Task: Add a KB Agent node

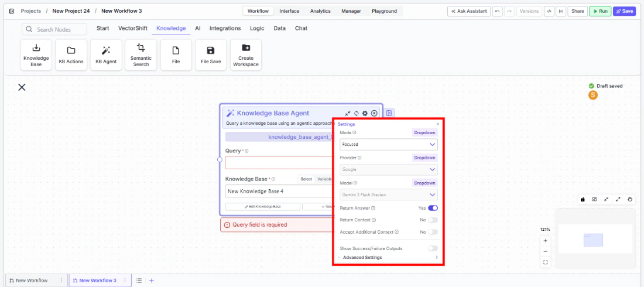Action: pyautogui.click(x=106, y=55)
